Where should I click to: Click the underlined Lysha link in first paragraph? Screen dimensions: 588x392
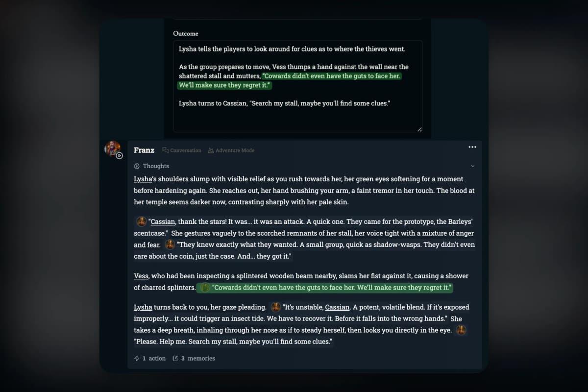(x=143, y=179)
